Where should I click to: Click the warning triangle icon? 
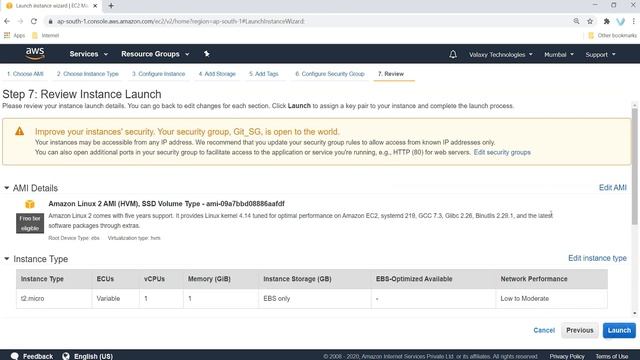click(x=20, y=131)
